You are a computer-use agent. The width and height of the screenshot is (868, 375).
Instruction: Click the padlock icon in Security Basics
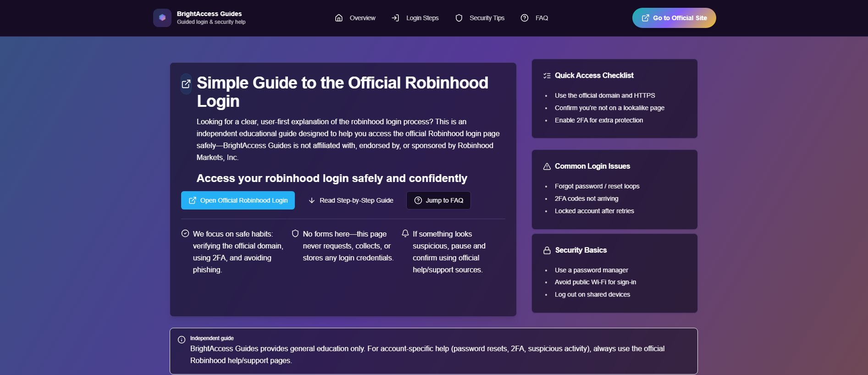[547, 250]
